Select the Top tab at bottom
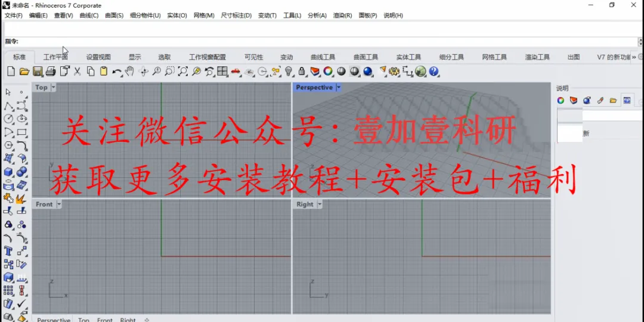 [x=83, y=320]
